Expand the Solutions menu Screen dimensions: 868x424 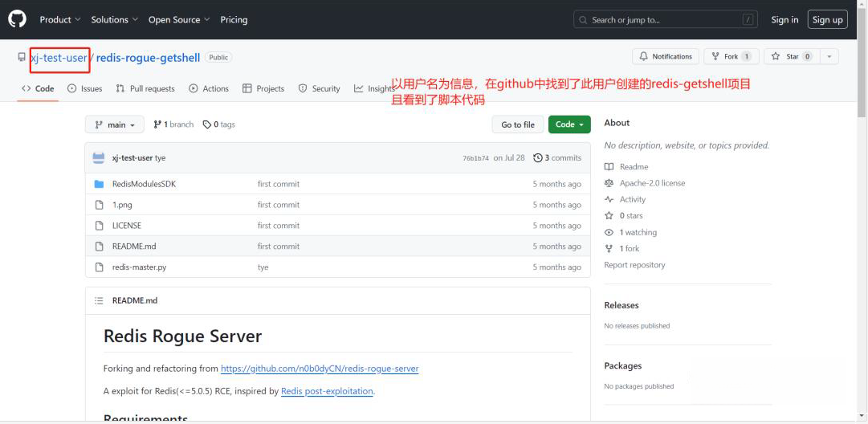coord(115,19)
